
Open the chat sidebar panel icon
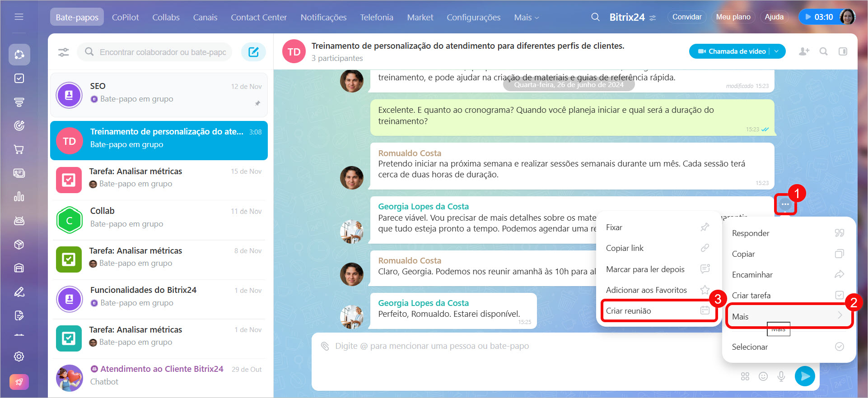[843, 51]
